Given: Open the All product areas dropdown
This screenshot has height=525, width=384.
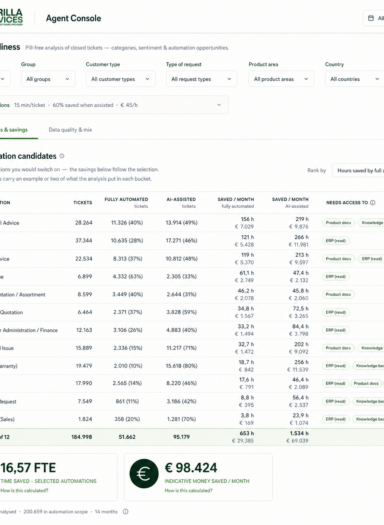Looking at the screenshot, I should click(x=281, y=79).
